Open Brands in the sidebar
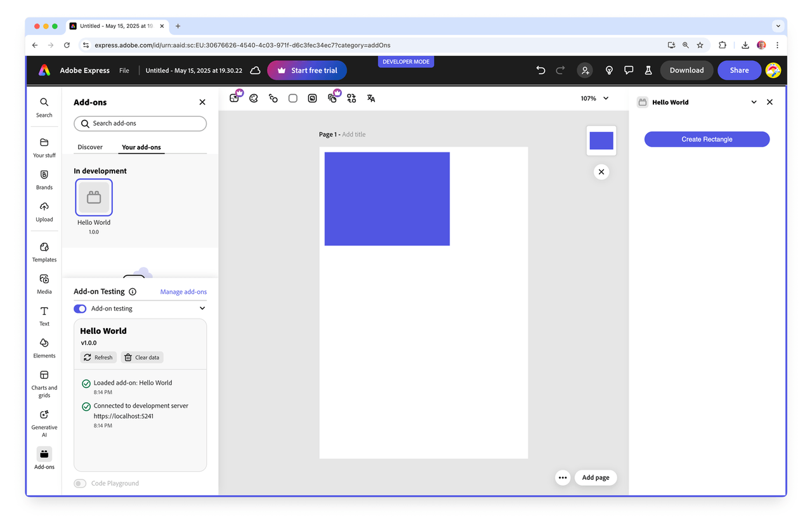 click(x=44, y=180)
